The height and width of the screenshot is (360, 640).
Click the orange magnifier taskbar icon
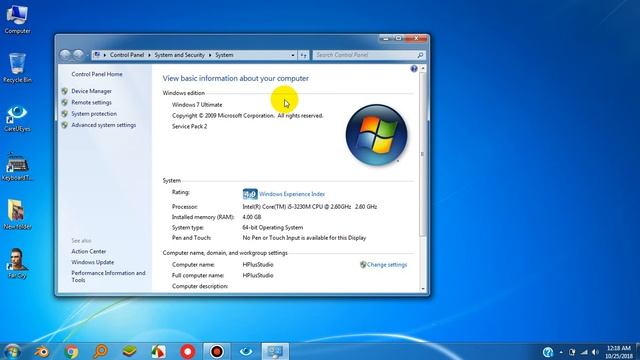point(100,351)
